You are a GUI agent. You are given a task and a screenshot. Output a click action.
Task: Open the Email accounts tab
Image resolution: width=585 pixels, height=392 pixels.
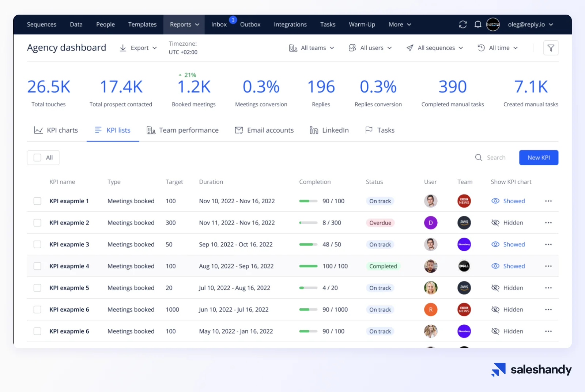click(264, 130)
